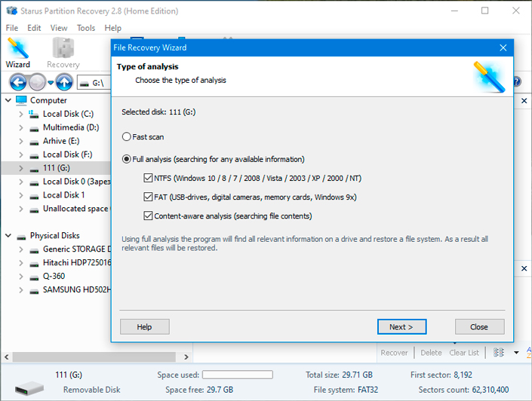Collapse the Computer tree node
Screen dimensions: 532x401
pos(8,100)
